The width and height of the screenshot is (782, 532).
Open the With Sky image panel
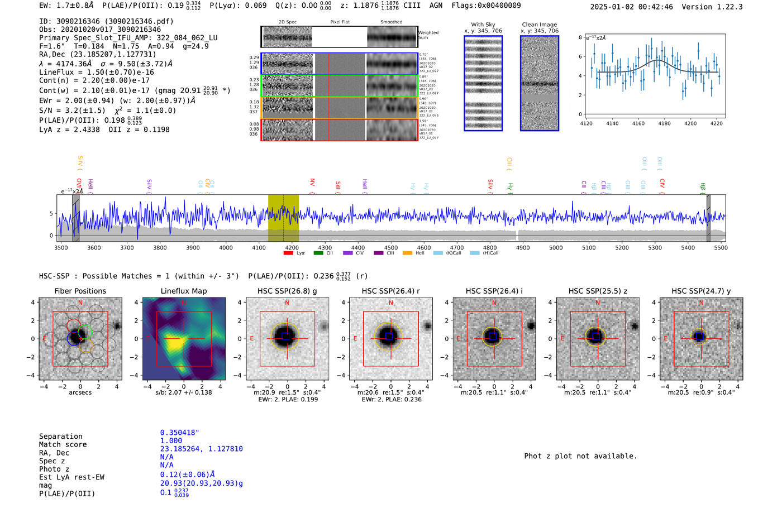[483, 83]
